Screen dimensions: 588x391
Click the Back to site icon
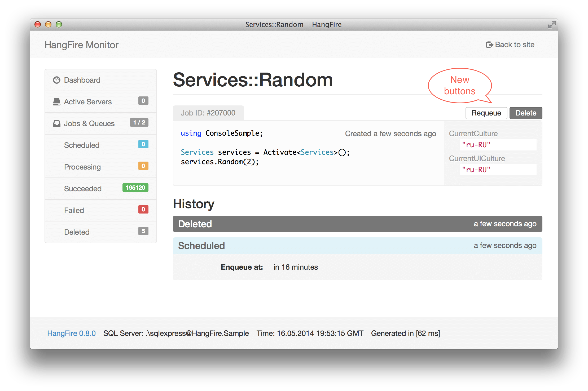[489, 45]
